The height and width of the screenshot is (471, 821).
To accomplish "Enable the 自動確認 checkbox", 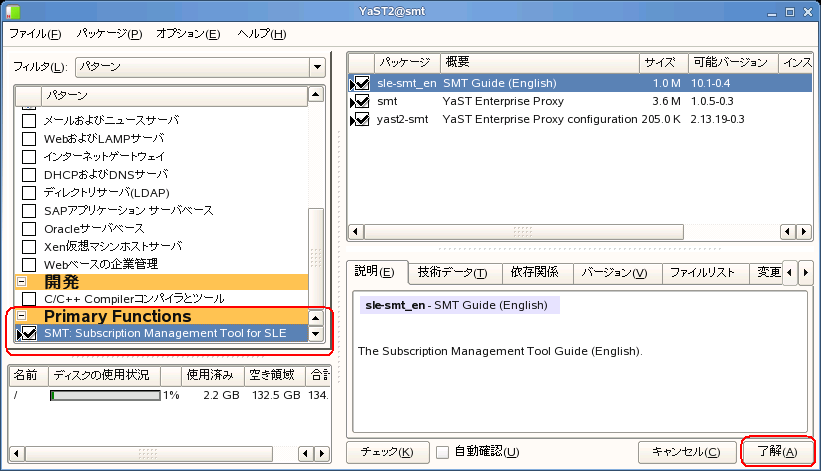I will click(442, 452).
